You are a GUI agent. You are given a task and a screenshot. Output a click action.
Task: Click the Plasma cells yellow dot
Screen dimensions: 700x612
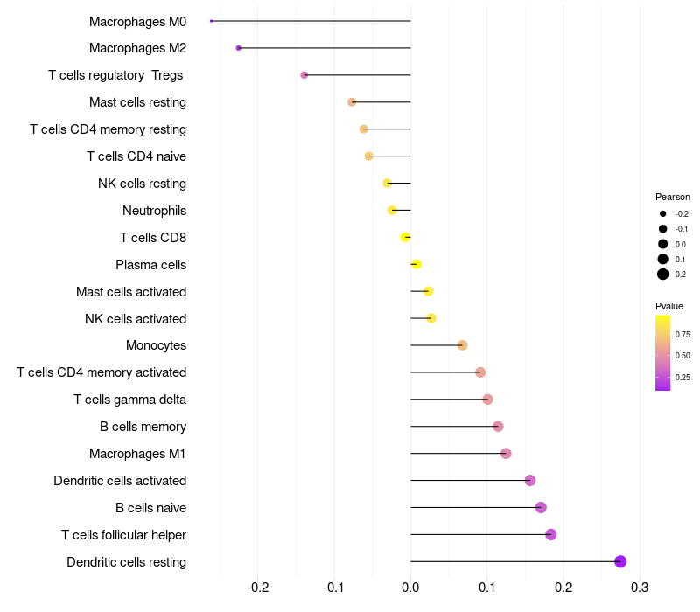416,264
